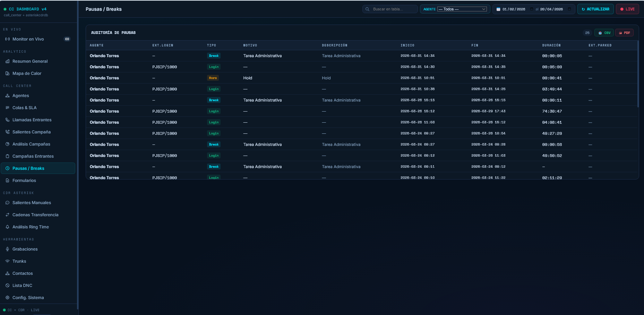Open Grabaciones via the microphone icon
Image resolution: width=644 pixels, height=315 pixels.
pos(7,249)
